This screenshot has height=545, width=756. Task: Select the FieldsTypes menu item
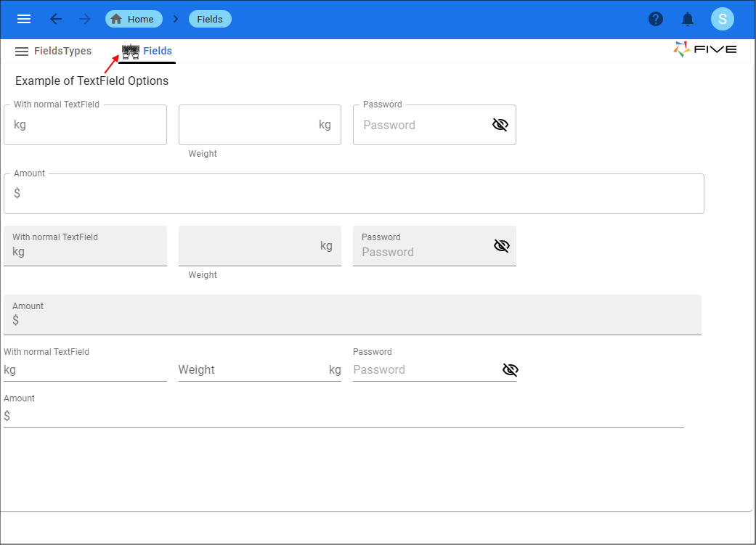pyautogui.click(x=65, y=51)
